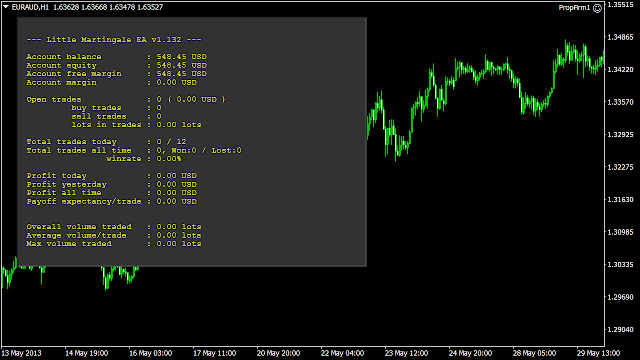Viewport: 640px width, 360px height.
Task: Click the 29 May 13:00 time axis label
Action: click(x=598, y=353)
